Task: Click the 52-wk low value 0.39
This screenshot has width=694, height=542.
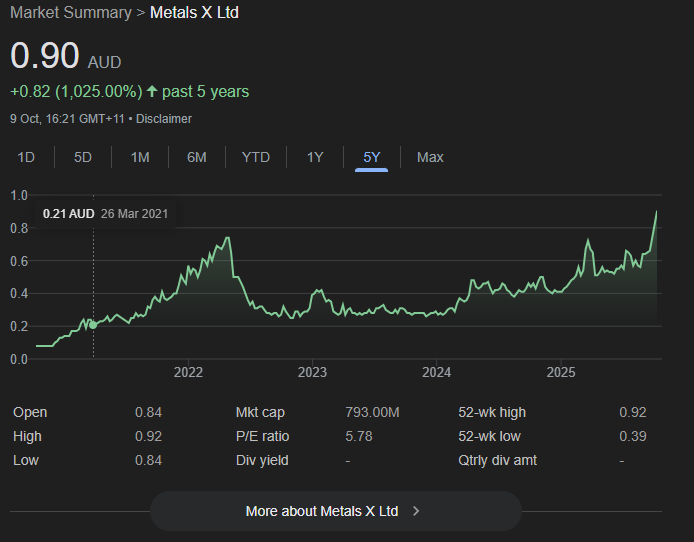Action: [x=633, y=436]
